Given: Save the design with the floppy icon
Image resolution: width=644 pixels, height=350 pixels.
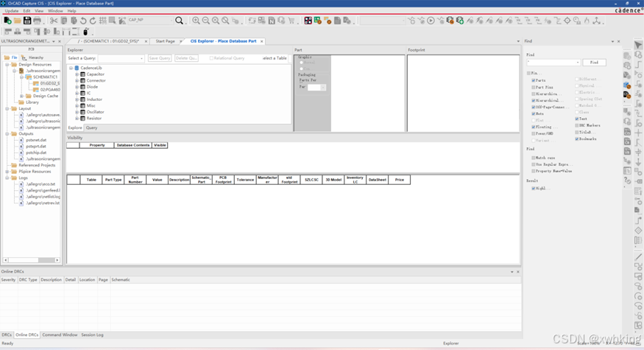Looking at the screenshot, I should tap(27, 20).
